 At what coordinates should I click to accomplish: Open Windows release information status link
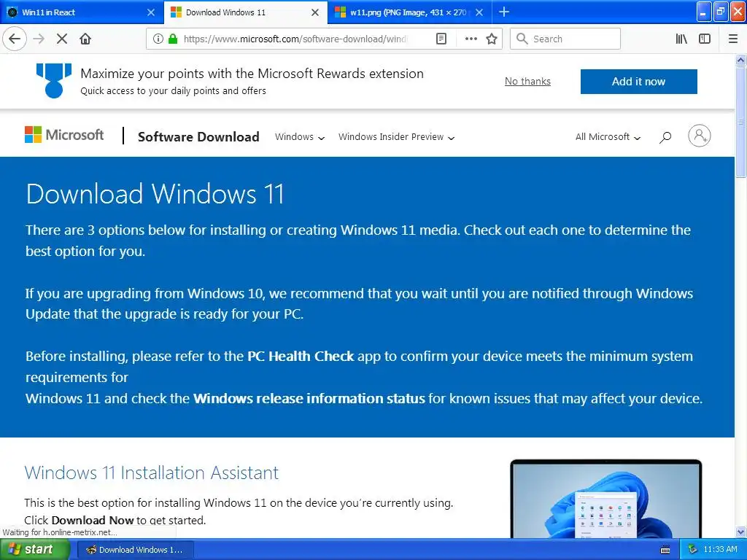309,398
